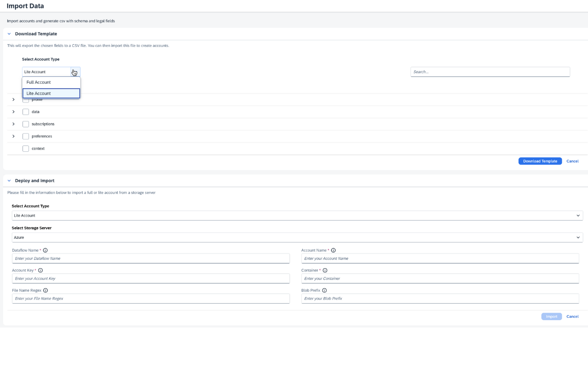Open the Account Key help tooltip icon
588x368 pixels.
pos(40,270)
